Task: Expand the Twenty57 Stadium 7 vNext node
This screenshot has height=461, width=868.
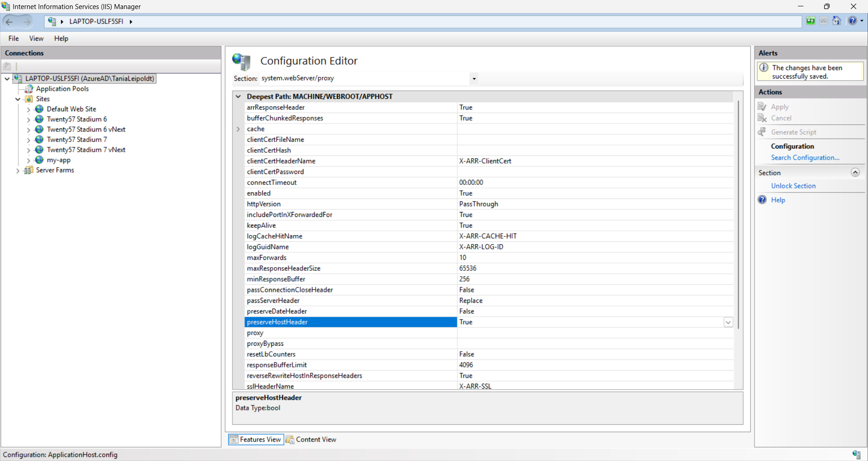Action: tap(28, 150)
